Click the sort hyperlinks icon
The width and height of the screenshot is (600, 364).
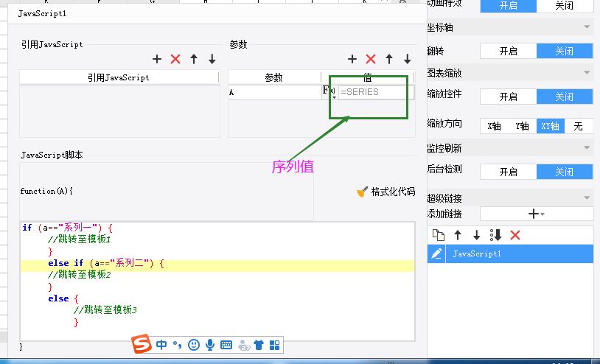(496, 235)
